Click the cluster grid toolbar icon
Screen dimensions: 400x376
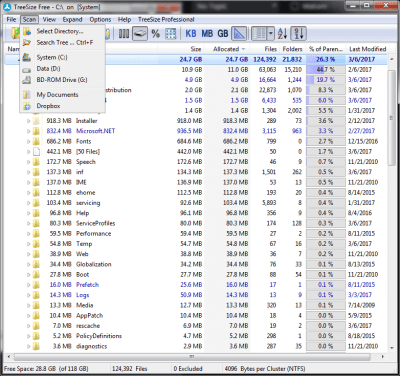tap(171, 34)
